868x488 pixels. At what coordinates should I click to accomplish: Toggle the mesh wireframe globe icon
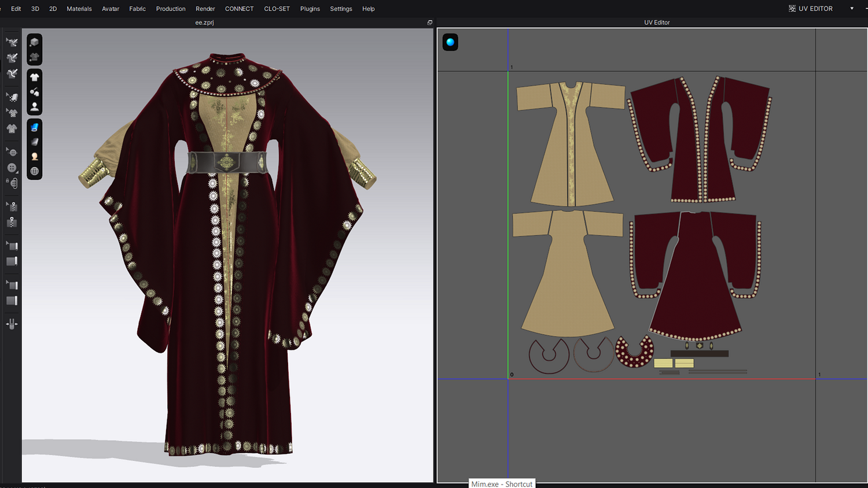tap(35, 171)
